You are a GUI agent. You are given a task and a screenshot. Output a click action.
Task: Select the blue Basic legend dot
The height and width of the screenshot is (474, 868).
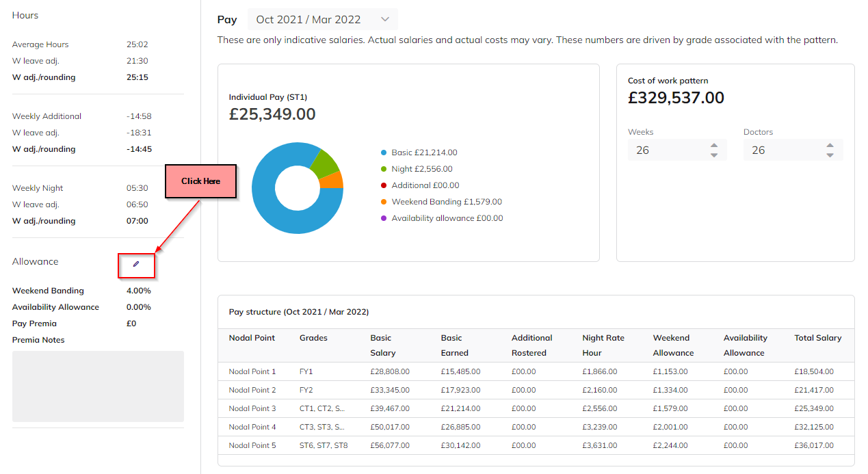point(384,153)
